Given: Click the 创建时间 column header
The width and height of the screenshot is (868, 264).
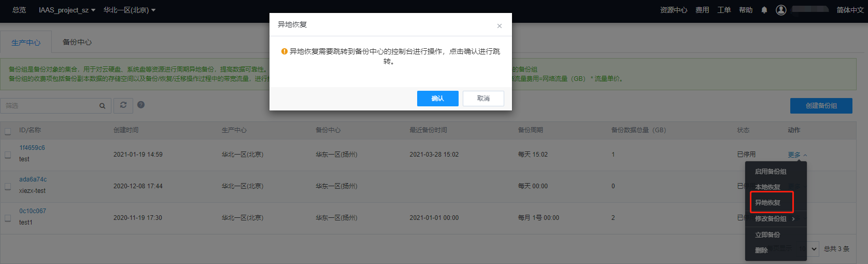Looking at the screenshot, I should tap(126, 130).
